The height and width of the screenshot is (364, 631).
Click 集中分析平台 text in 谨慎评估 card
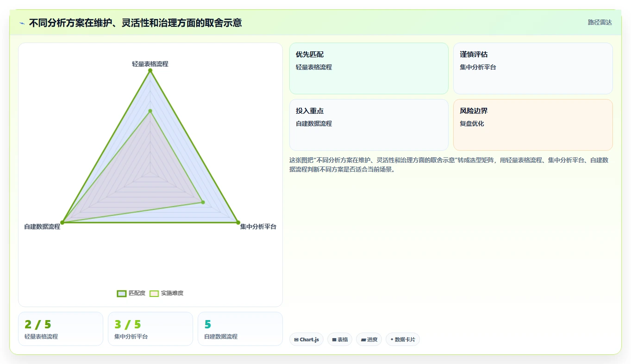[478, 67]
